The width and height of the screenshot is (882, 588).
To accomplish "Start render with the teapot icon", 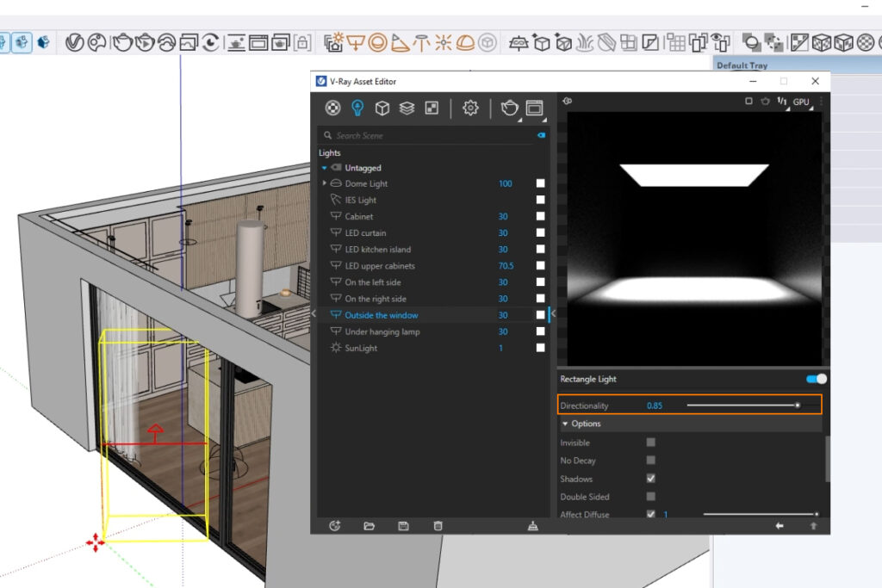I will (510, 108).
